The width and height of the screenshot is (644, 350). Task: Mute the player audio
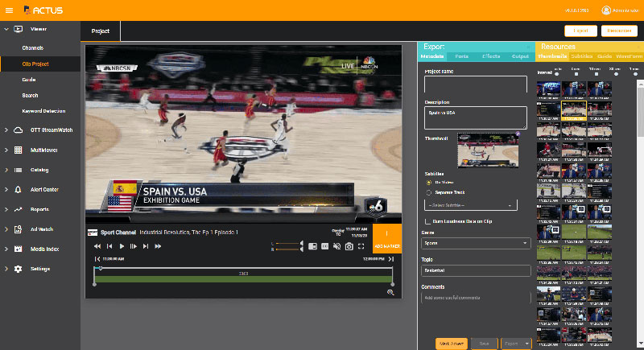click(336, 246)
